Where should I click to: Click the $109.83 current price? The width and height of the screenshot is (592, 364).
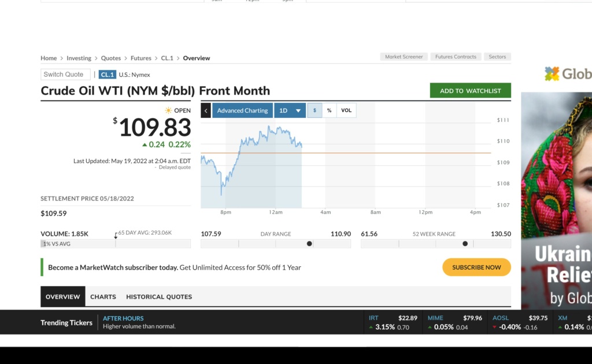pyautogui.click(x=152, y=128)
